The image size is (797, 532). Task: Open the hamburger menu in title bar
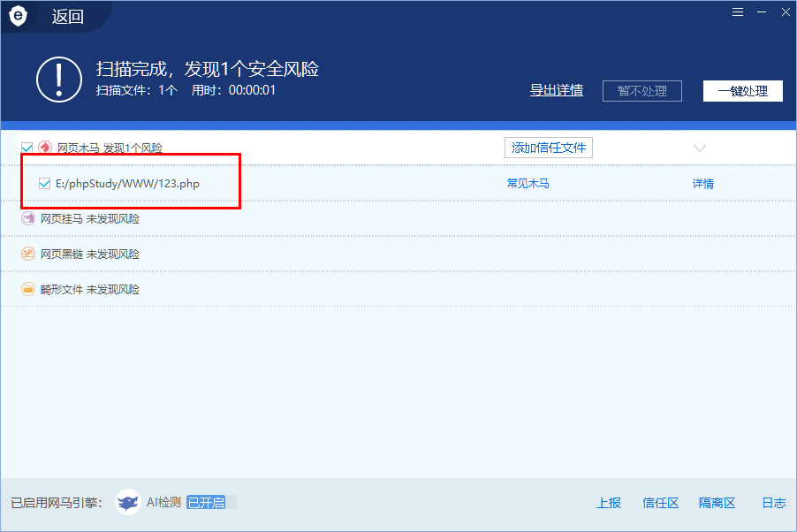(738, 12)
